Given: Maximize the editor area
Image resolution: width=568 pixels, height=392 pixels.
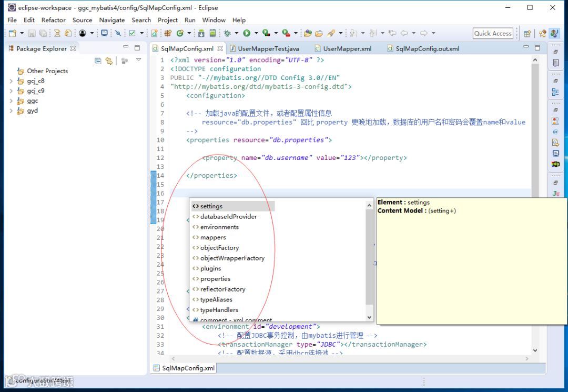Looking at the screenshot, I should [x=537, y=47].
